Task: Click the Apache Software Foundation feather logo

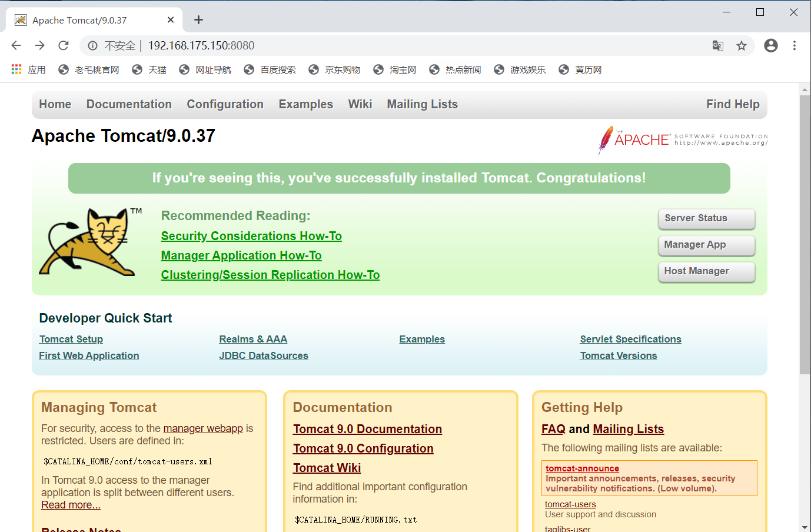Action: (x=683, y=140)
